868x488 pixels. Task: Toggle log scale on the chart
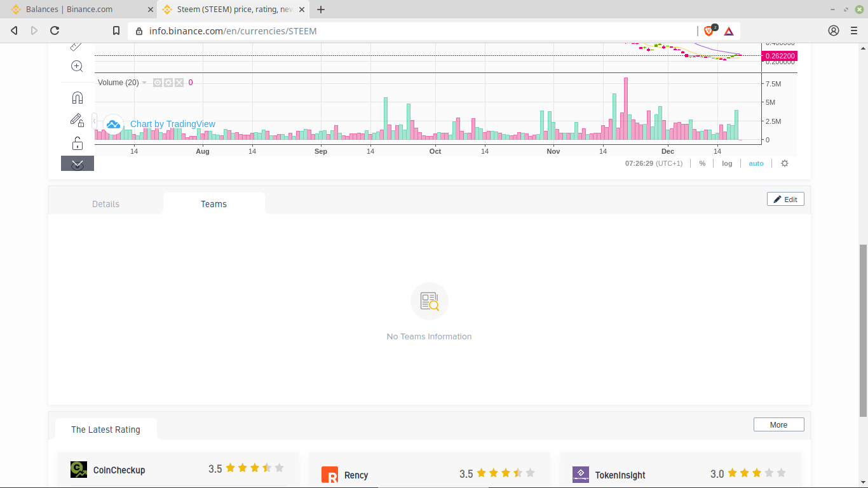(727, 163)
